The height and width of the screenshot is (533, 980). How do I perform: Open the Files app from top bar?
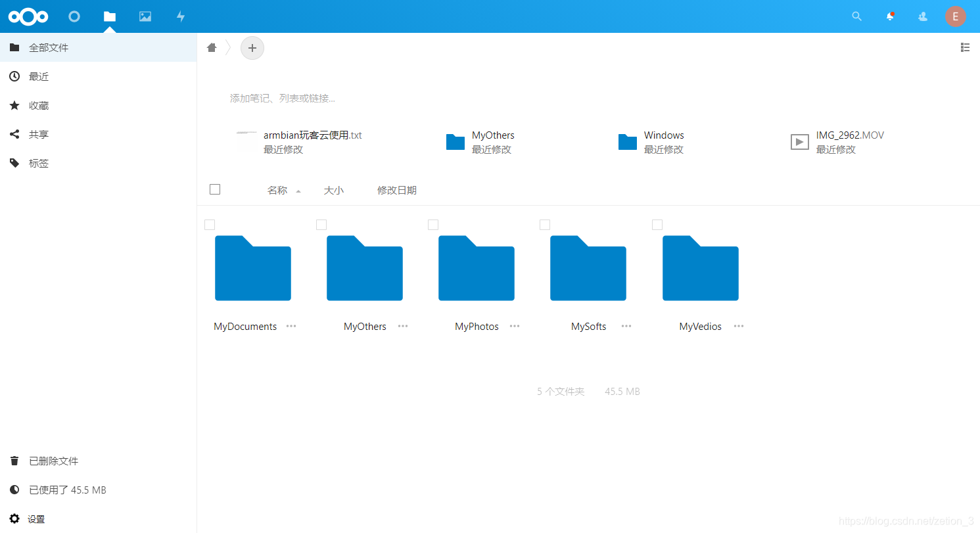point(109,16)
